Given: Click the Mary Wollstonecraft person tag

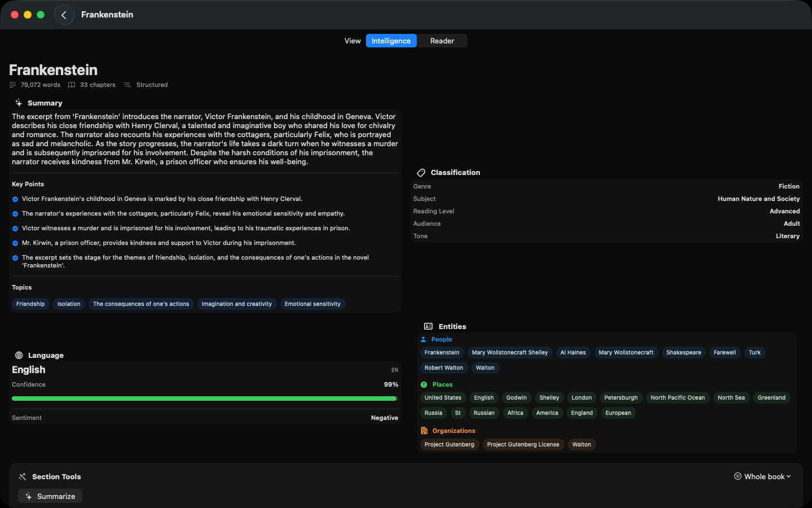Looking at the screenshot, I should 626,352.
